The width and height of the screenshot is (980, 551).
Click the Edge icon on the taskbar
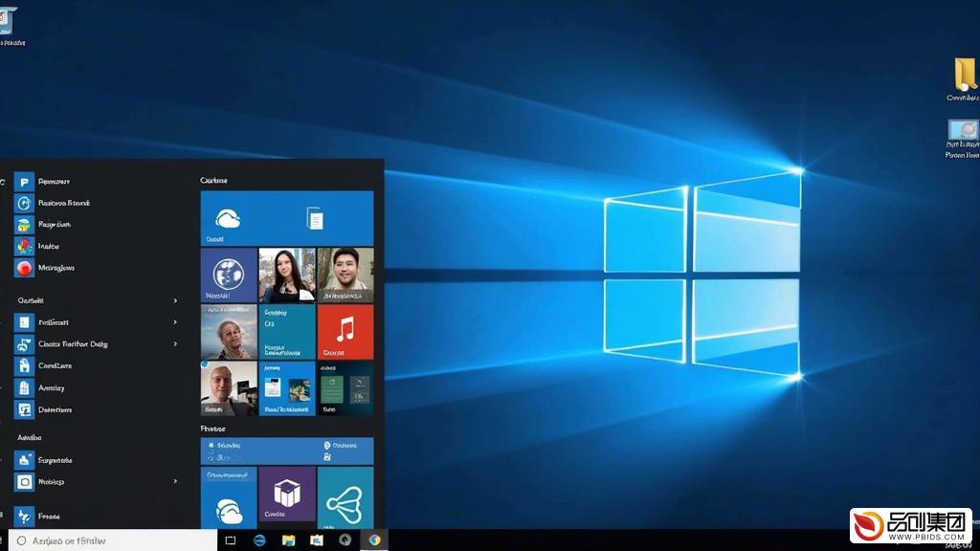point(259,540)
